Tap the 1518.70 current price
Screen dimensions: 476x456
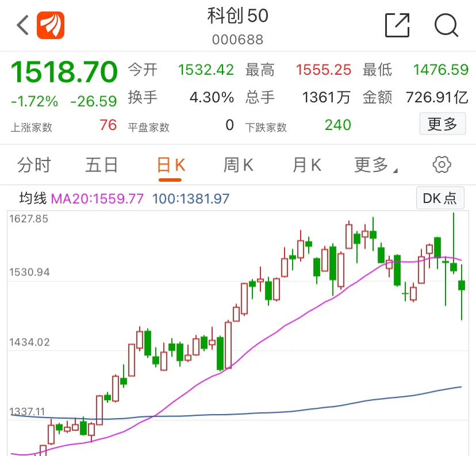[64, 72]
